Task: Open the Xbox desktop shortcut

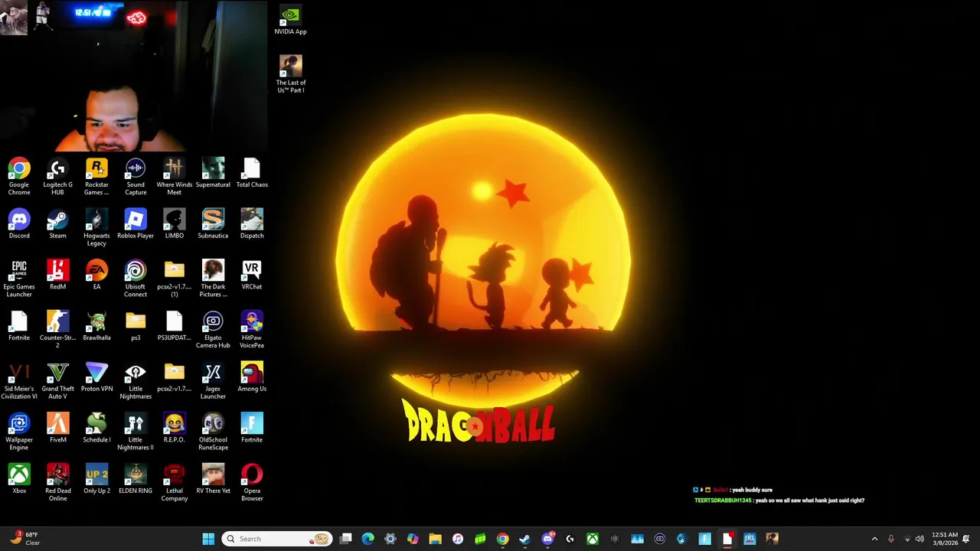Action: (19, 480)
